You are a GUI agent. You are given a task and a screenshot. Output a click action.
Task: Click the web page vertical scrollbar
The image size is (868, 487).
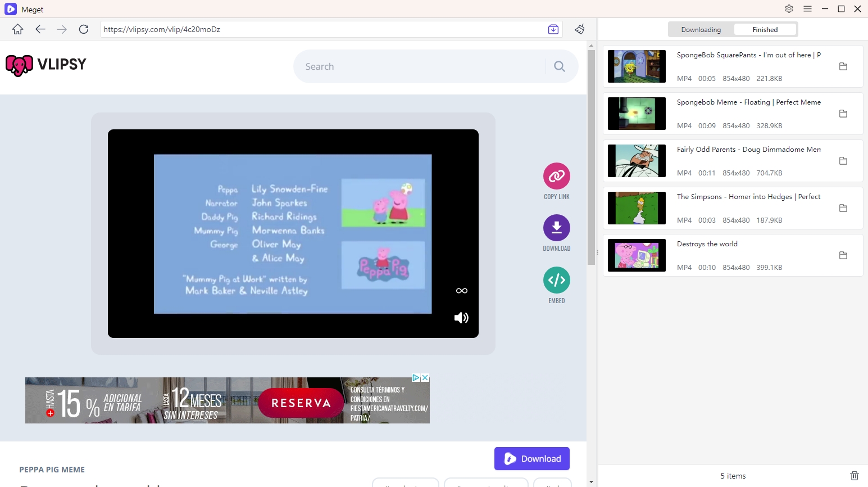coord(591,157)
